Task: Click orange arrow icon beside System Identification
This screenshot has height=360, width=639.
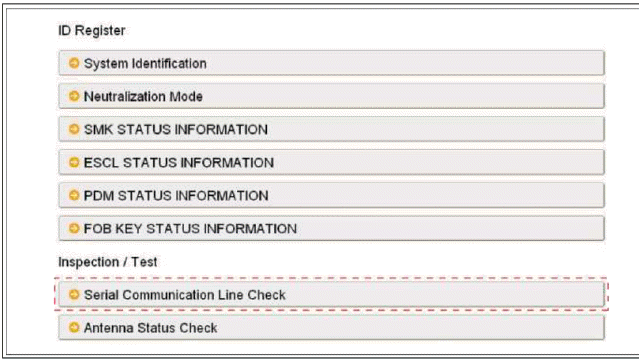Action: 74,63
